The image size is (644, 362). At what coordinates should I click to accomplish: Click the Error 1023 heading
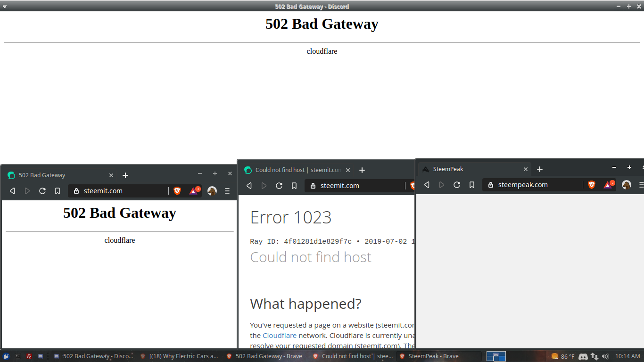291,217
